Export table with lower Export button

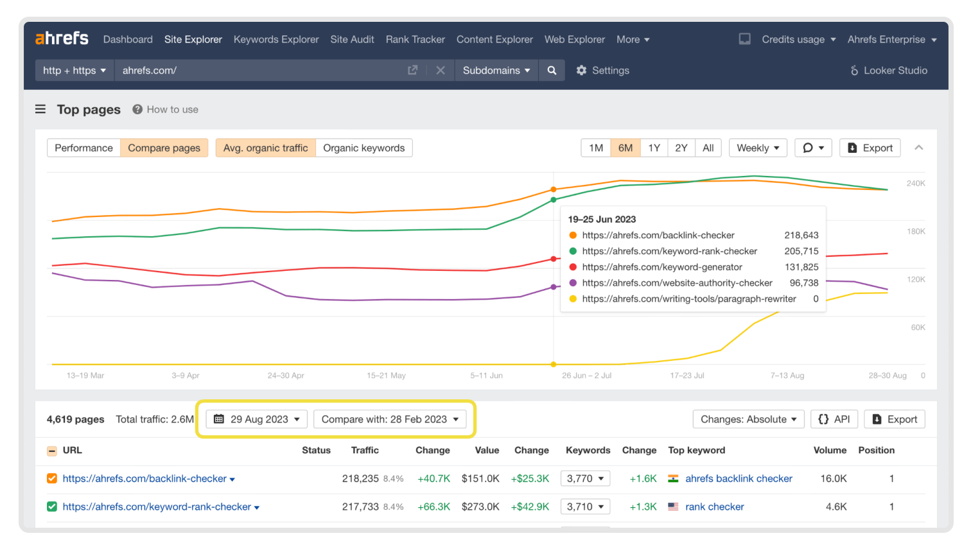pyautogui.click(x=895, y=419)
